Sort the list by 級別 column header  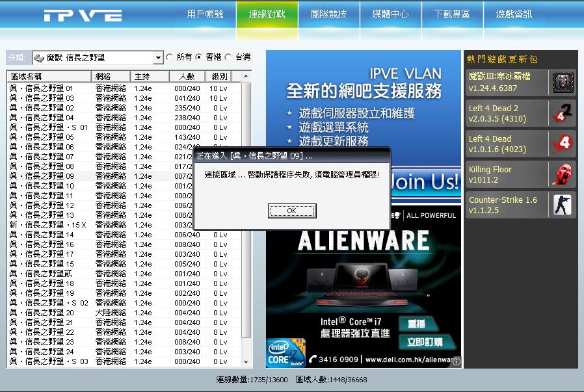coord(219,76)
